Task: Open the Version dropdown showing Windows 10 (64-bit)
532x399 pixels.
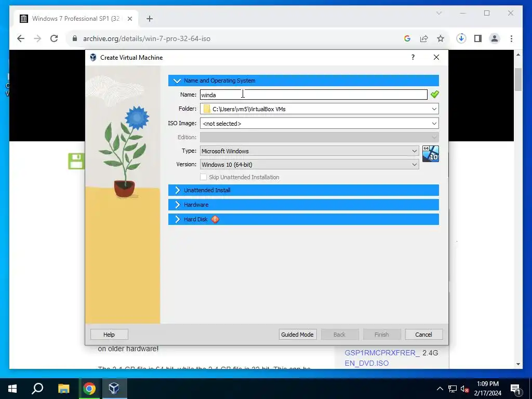Action: (x=309, y=165)
